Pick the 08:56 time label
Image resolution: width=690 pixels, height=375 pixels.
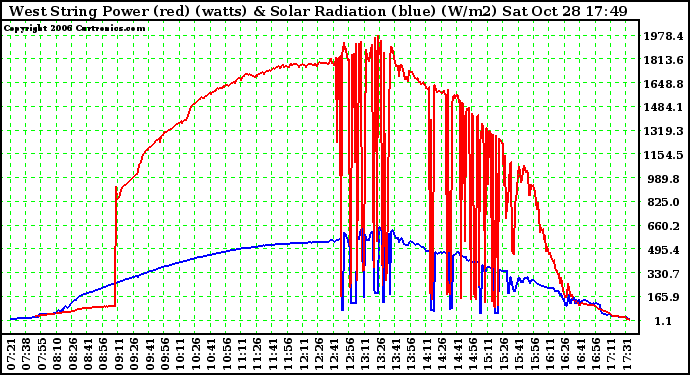(104, 354)
